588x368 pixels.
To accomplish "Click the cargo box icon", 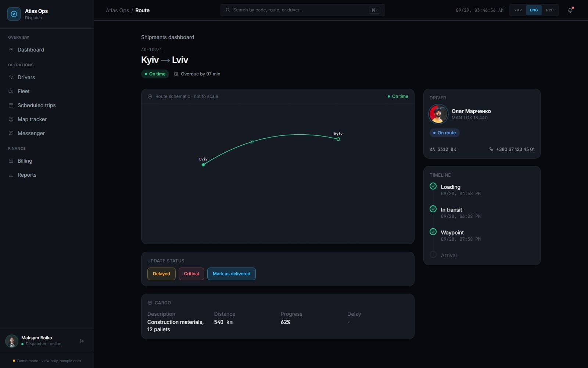I will click(x=150, y=303).
